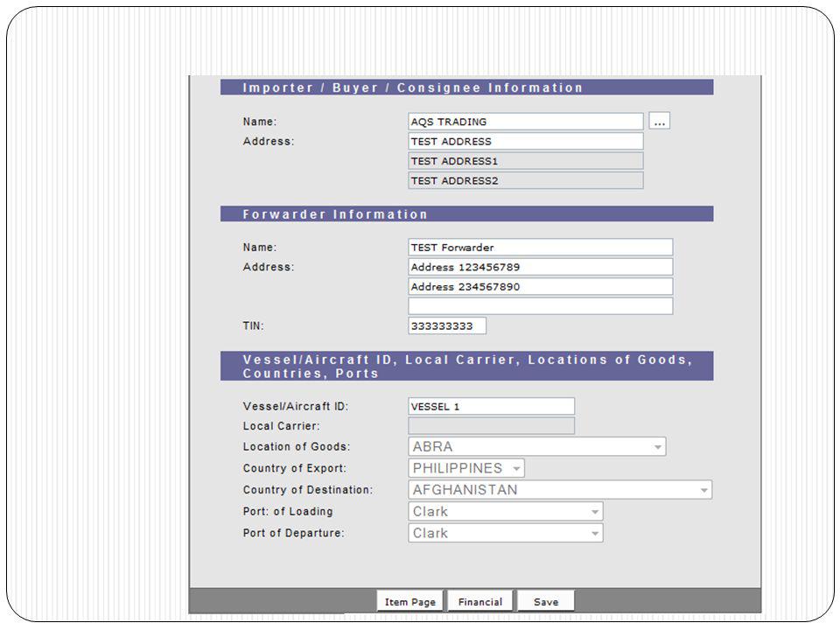Image resolution: width=840 pixels, height=630 pixels.
Task: Click the 'TIN:' label
Action: [x=253, y=325]
